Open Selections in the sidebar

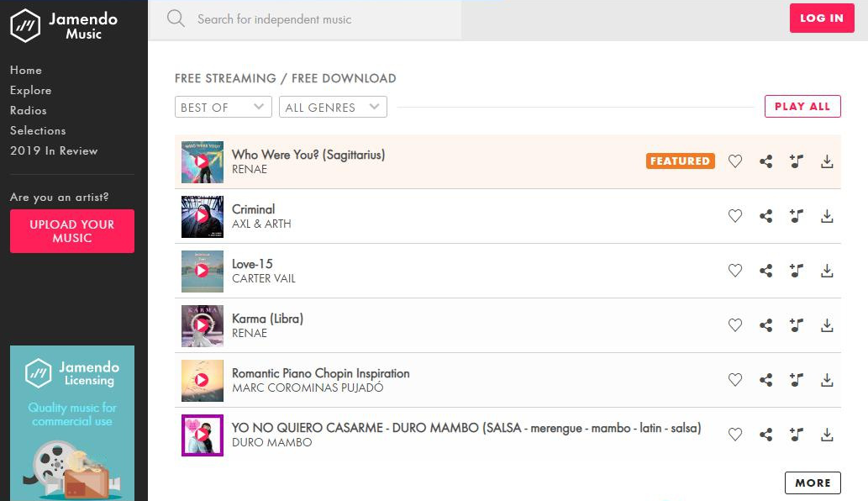tap(38, 130)
